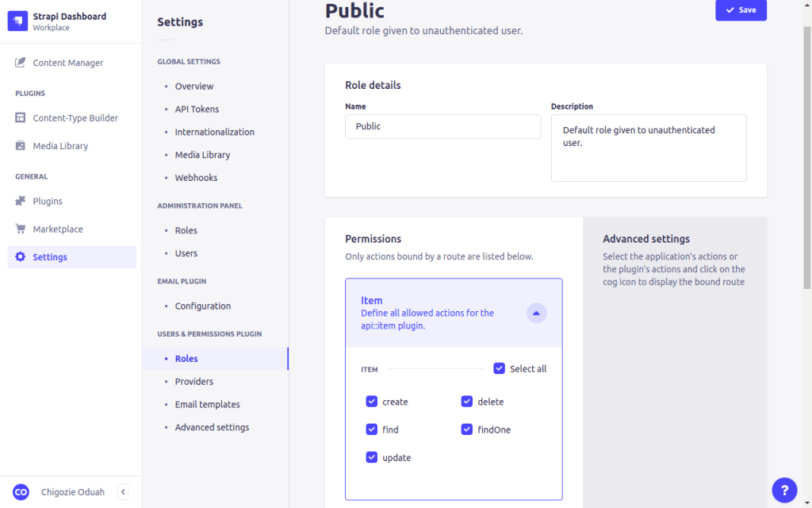Collapse the left navigation sidebar
812x508 pixels.
[123, 492]
